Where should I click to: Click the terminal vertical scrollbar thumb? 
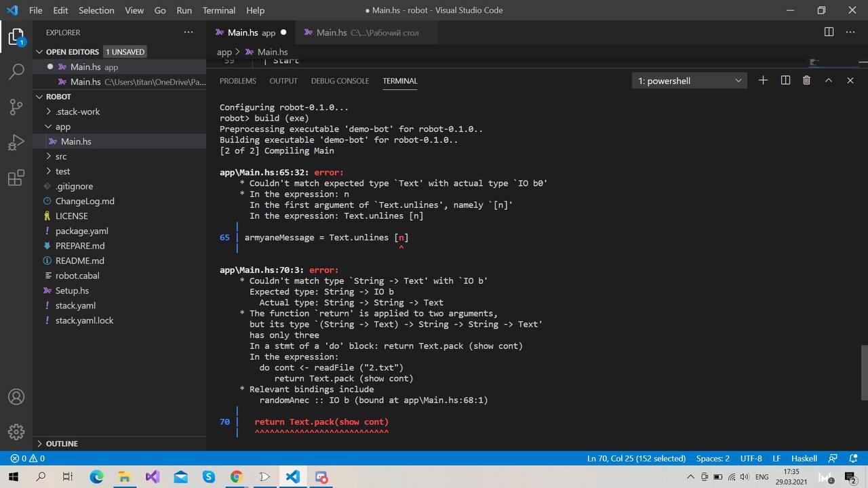865,373
